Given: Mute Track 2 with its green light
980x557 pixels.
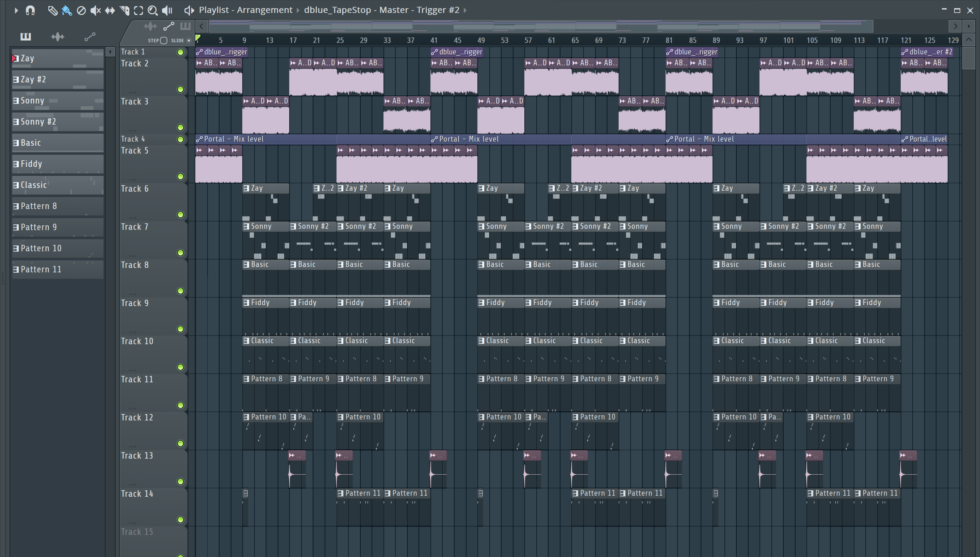Looking at the screenshot, I should [x=180, y=89].
